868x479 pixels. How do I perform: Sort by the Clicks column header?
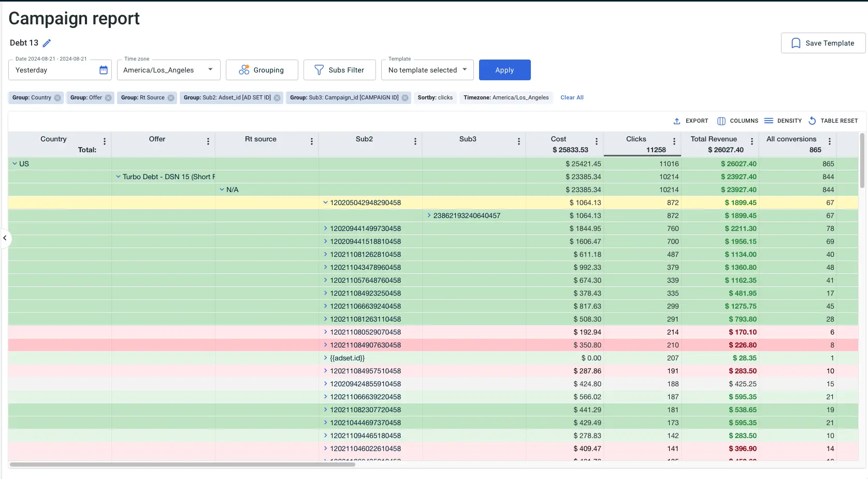(636, 139)
